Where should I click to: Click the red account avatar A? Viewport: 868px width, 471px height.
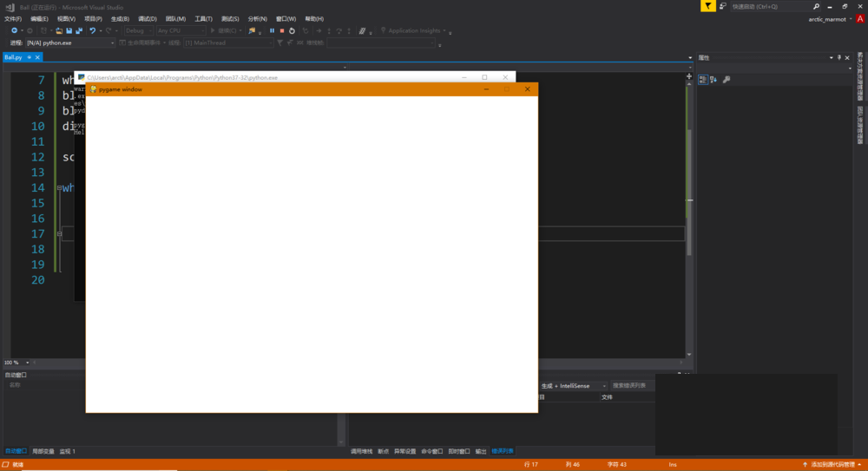coord(860,19)
